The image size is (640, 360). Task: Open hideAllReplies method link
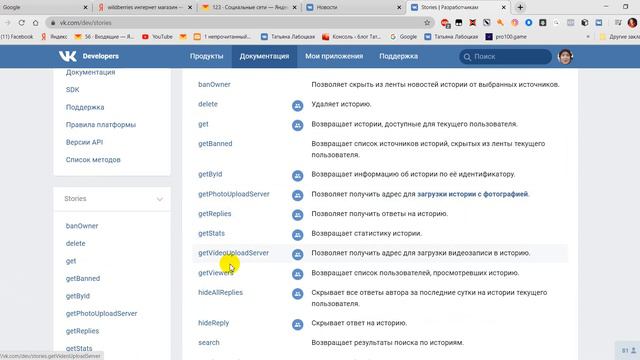220,293
